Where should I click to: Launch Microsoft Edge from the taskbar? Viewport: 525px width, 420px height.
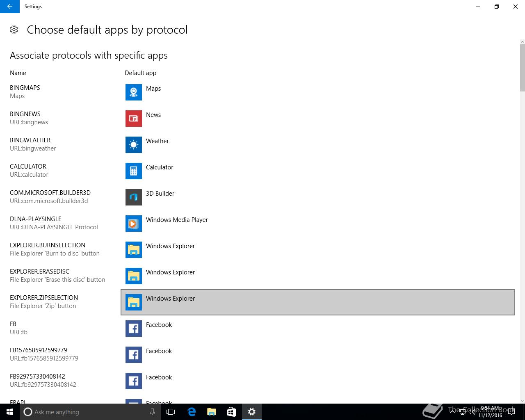[191, 412]
